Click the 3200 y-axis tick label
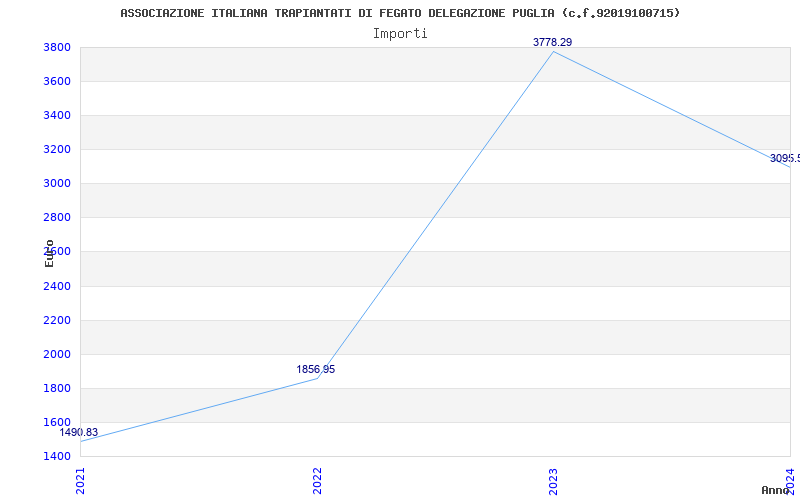The width and height of the screenshot is (800, 500). coord(57,149)
